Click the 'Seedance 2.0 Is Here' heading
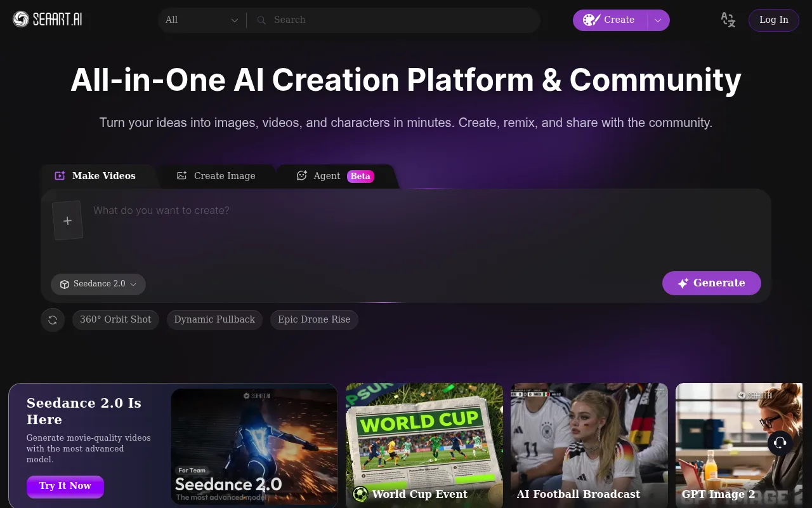The width and height of the screenshot is (812, 508). point(84,411)
